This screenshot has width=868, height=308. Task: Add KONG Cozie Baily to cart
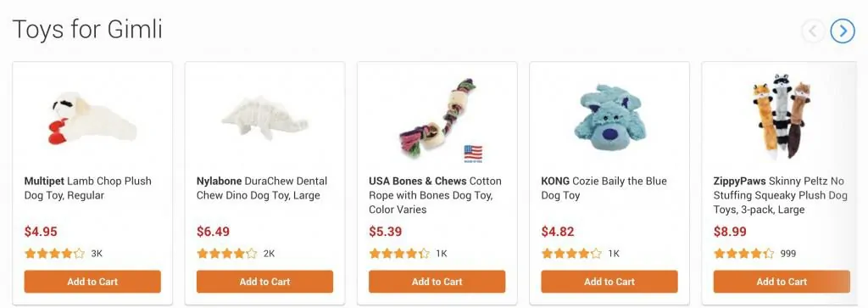[609, 282]
